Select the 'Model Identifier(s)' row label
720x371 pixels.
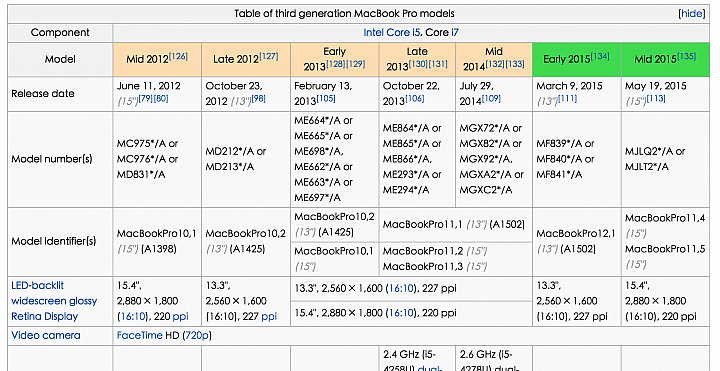coord(54,241)
